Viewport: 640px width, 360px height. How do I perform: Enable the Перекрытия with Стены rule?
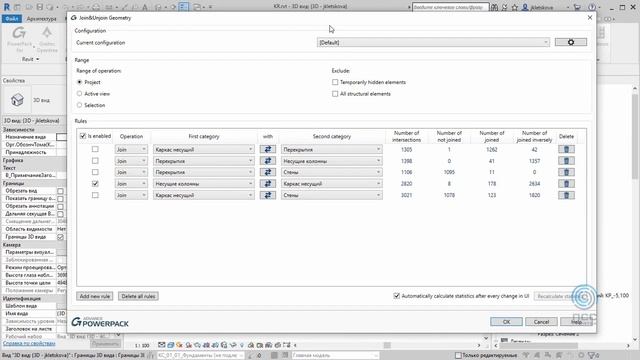point(95,172)
